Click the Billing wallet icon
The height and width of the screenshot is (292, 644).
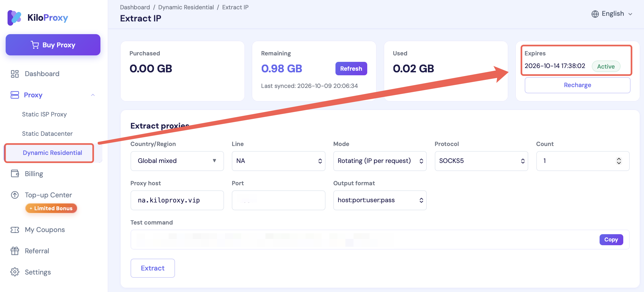pyautogui.click(x=15, y=174)
